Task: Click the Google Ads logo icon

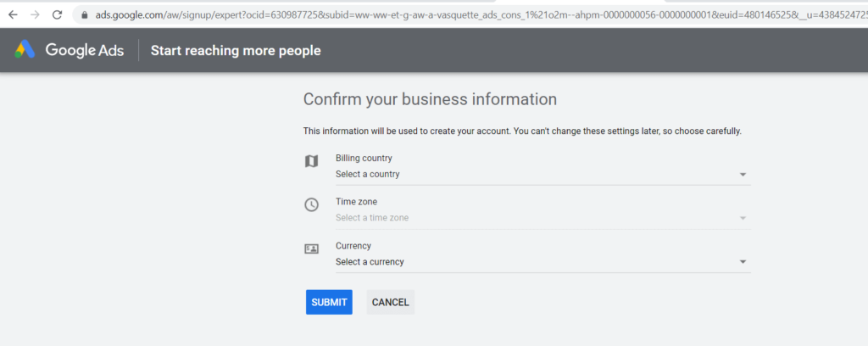Action: click(x=25, y=50)
